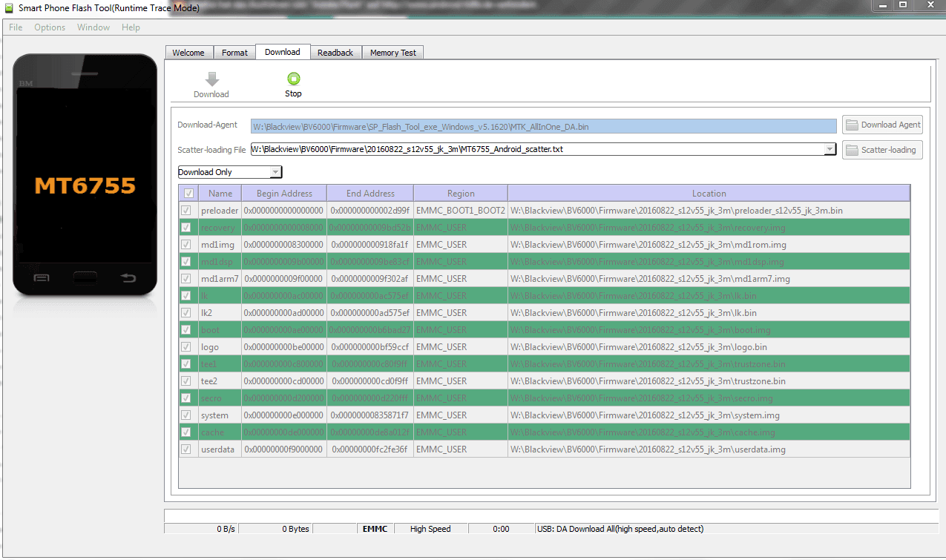Uncheck the recovery row checkbox

click(x=185, y=228)
